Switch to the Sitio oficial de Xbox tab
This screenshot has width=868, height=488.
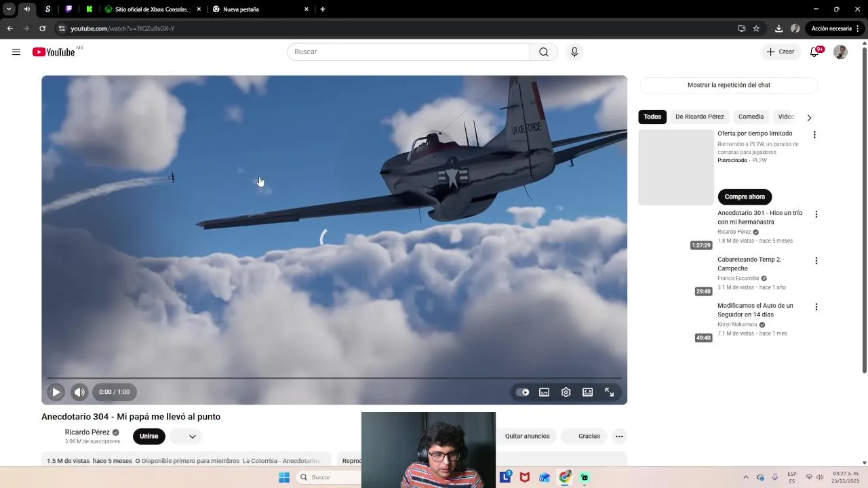tap(151, 9)
